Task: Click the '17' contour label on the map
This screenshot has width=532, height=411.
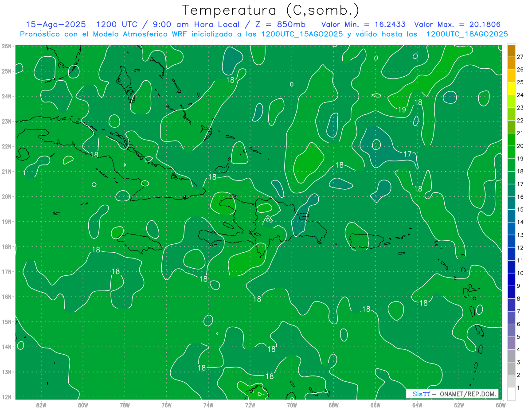Action: click(408, 154)
